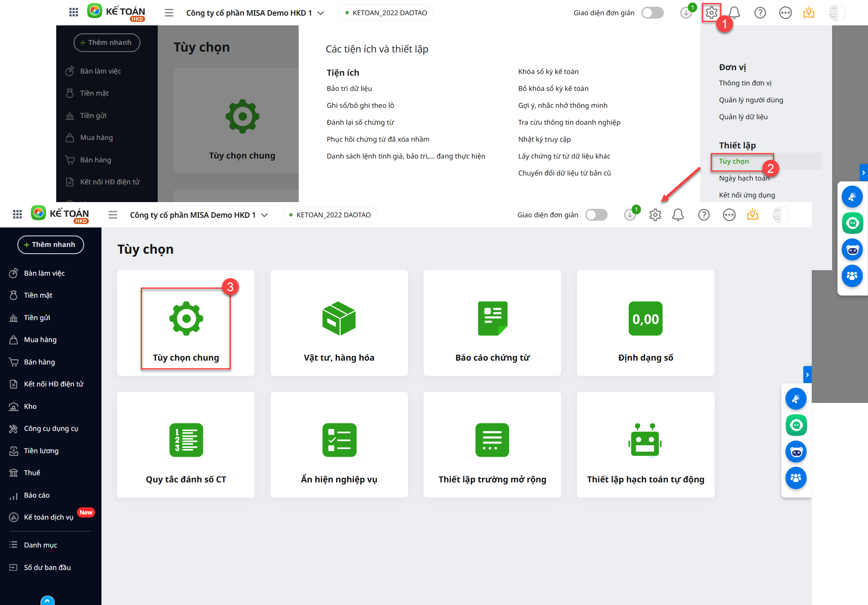Expand company dropdown Công ty cổ phần MISA Demo HKD 1
The image size is (868, 605).
click(x=199, y=215)
